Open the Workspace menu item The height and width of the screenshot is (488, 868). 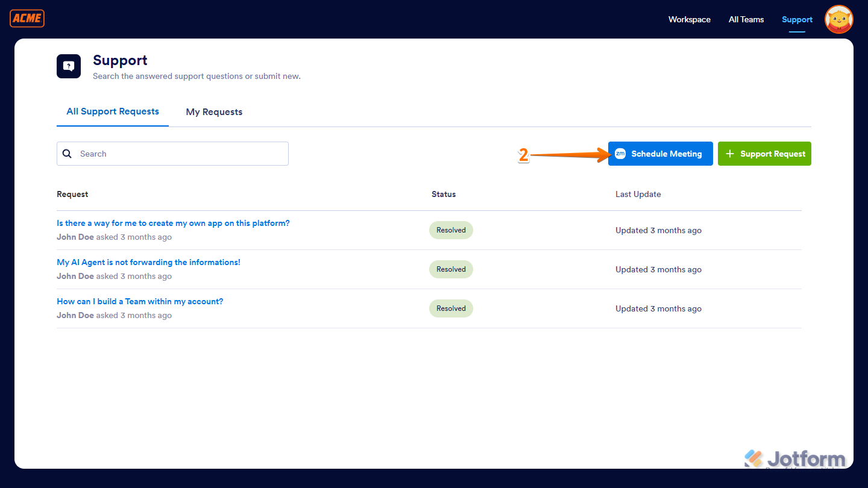[689, 19]
